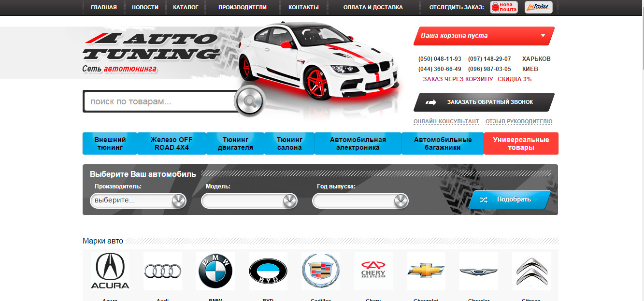Click the InTime delivery tracking icon

point(539,7)
